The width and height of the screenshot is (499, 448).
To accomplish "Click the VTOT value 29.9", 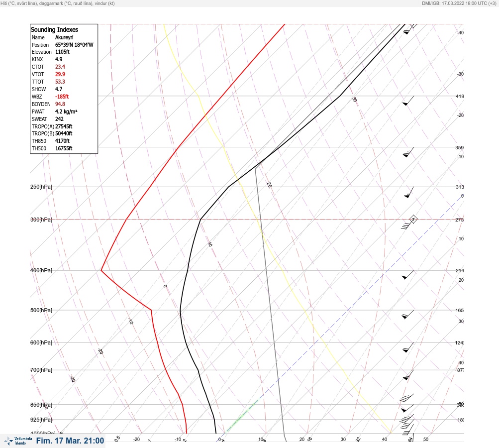I will [x=60, y=74].
